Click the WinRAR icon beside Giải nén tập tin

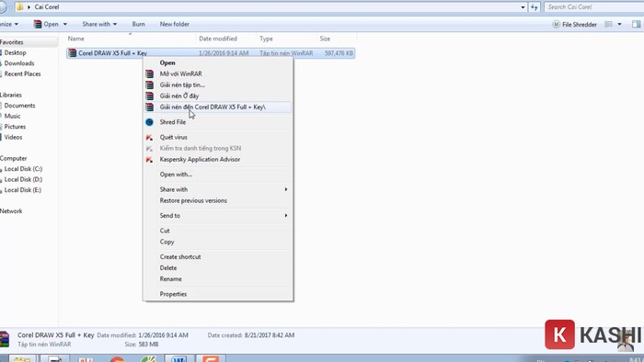(x=149, y=85)
